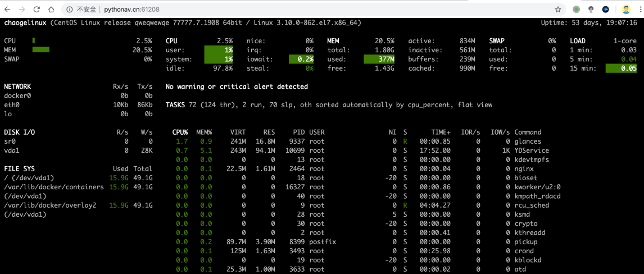Click the vda1 28K write value
The image size is (644, 274).
pyautogui.click(x=147, y=150)
